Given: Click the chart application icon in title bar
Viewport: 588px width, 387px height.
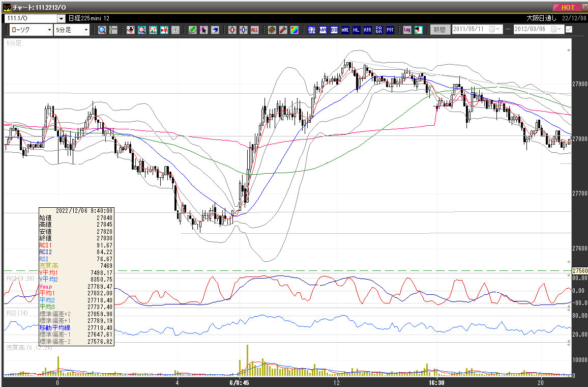Looking at the screenshot, I should tap(7, 7).
